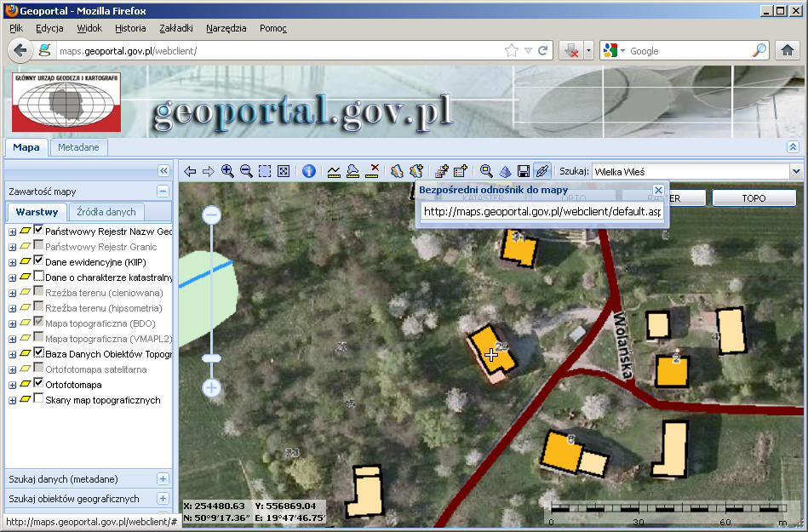Toggle Mapa topograficzna (BDO) checkbox
Screen dimensions: 808x532
pyautogui.click(x=38, y=322)
